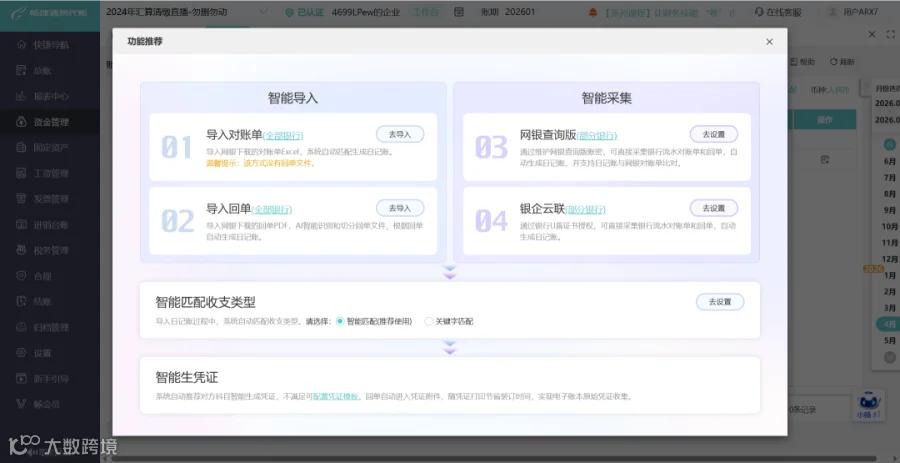Click the notification bell icon

click(x=593, y=12)
